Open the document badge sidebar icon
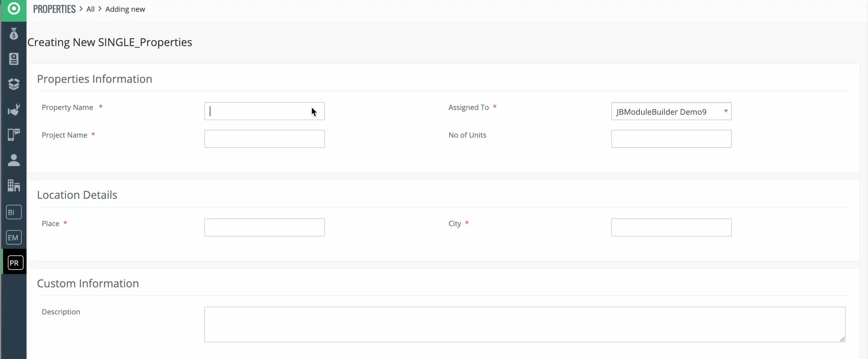Screen dimensions: 868x359 click(x=14, y=59)
